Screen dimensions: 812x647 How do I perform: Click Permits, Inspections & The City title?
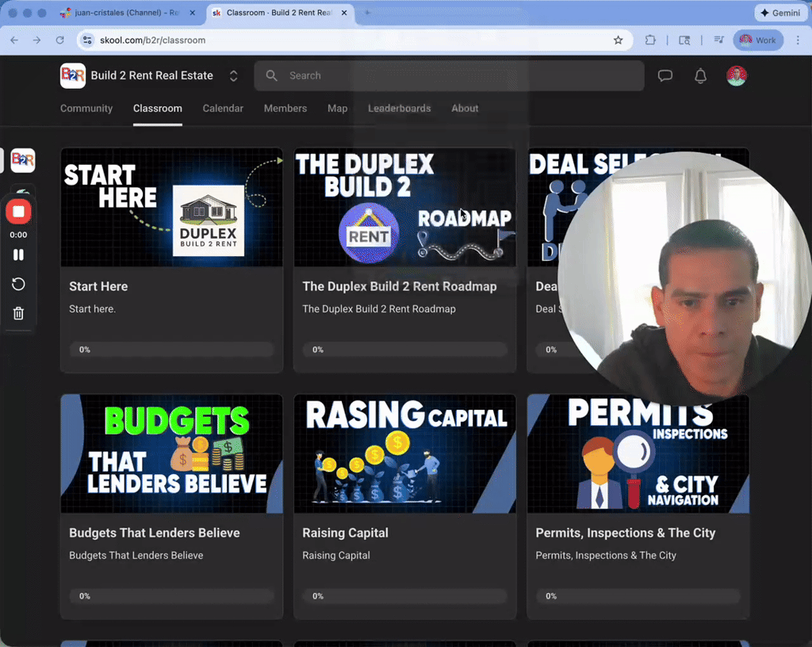[x=626, y=533]
